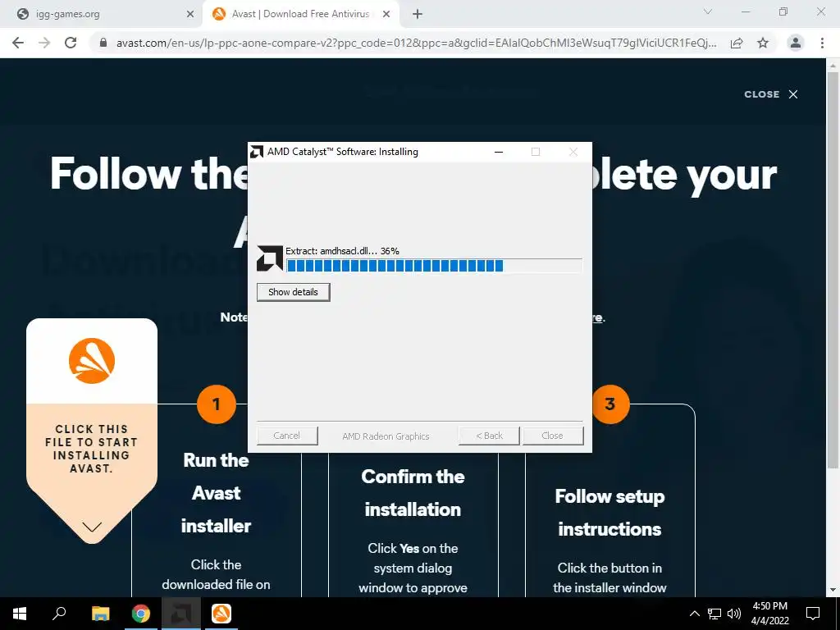Screen dimensions: 840x630
Task: Click the Cancel button in AMD installer
Action: (x=287, y=436)
